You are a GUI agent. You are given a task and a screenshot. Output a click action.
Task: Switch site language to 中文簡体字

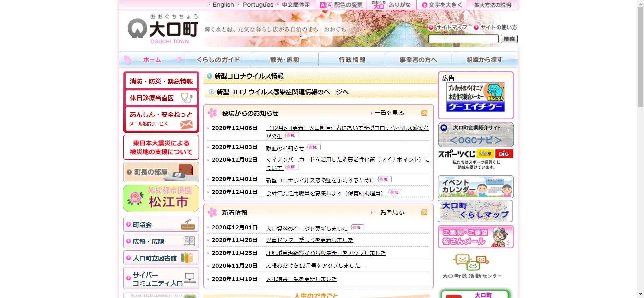(293, 5)
